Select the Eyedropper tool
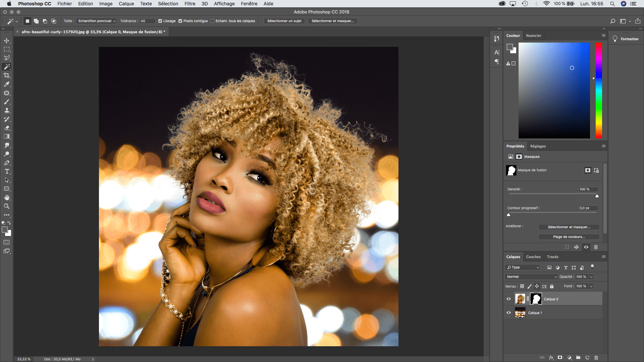The image size is (644, 362). pos(7,84)
